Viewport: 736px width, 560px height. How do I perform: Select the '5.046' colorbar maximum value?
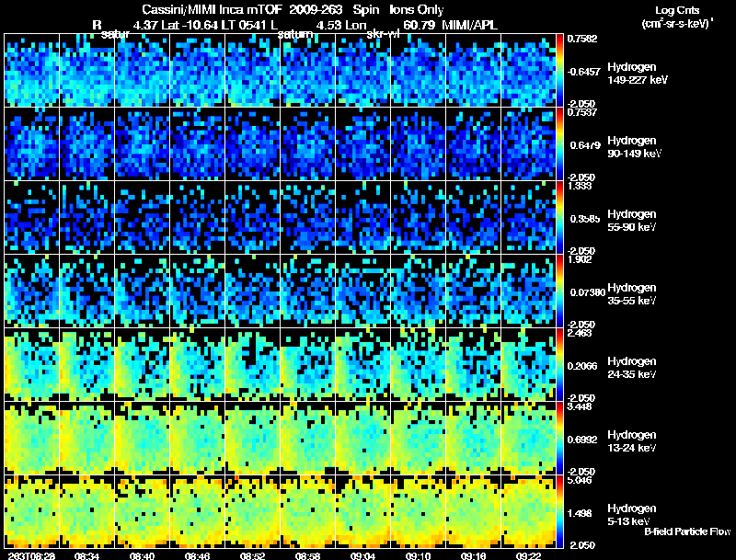[x=580, y=480]
